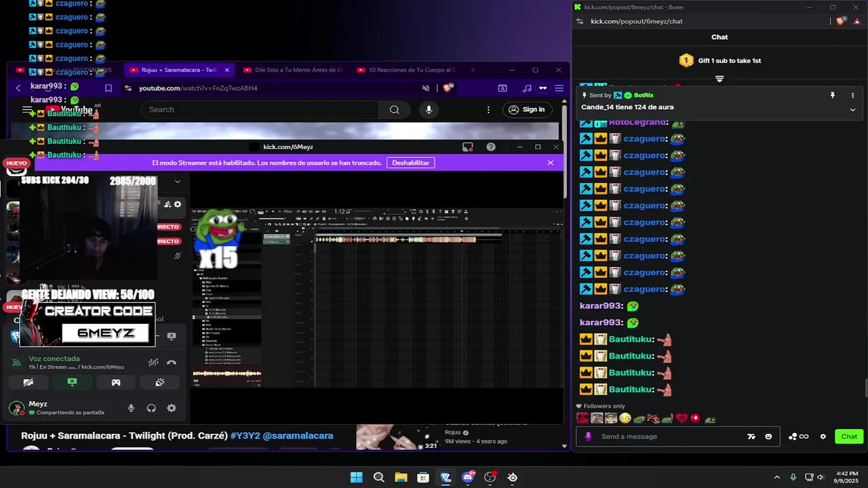Screen dimensions: 868x488
Task: Open help icon in kick.com/6Meyz title bar
Action: [491, 147]
